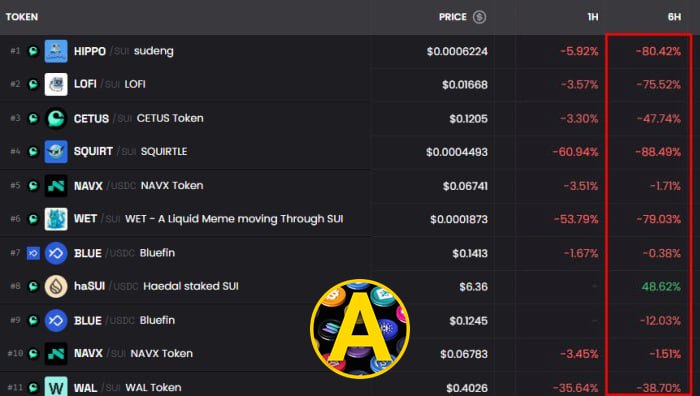700x396 pixels.
Task: Sort by the PRICE column header
Action: click(453, 17)
